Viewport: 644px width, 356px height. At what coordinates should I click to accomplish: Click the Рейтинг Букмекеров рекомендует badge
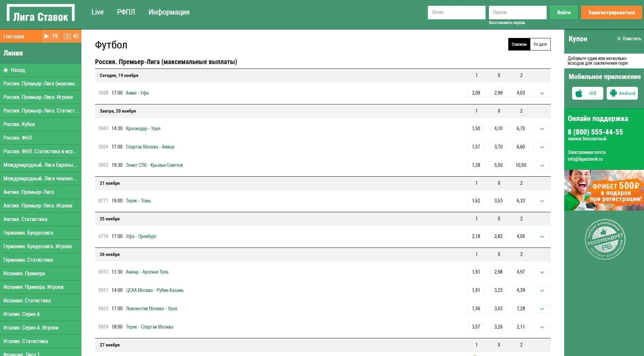click(605, 239)
